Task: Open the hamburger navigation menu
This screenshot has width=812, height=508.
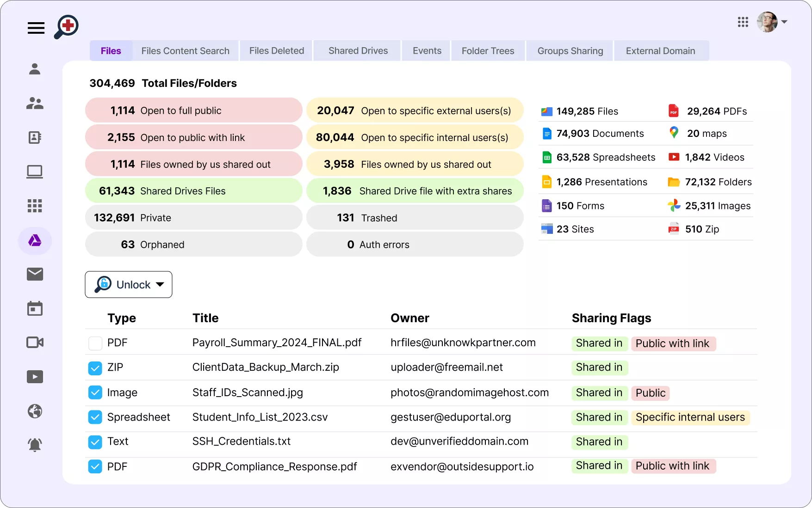Action: coord(36,28)
